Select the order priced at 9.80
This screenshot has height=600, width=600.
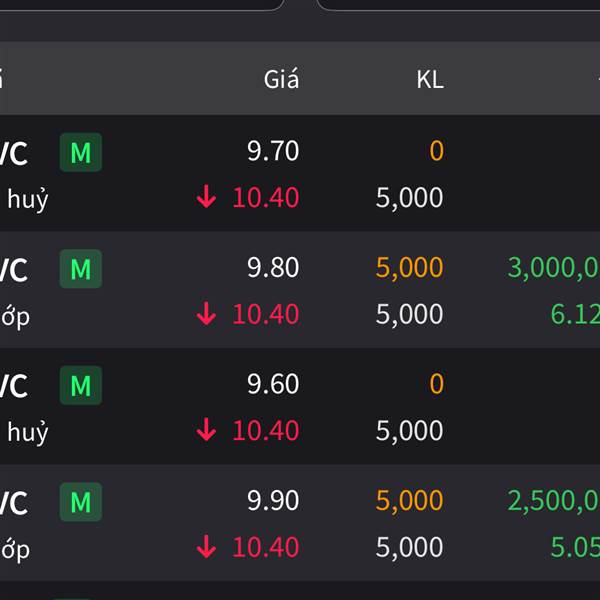pyautogui.click(x=273, y=268)
